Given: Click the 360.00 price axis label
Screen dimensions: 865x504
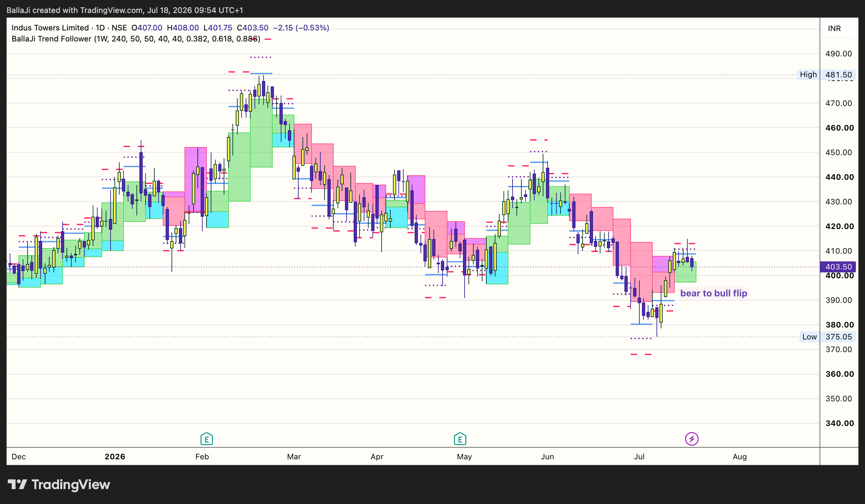Looking at the screenshot, I should click(840, 374).
